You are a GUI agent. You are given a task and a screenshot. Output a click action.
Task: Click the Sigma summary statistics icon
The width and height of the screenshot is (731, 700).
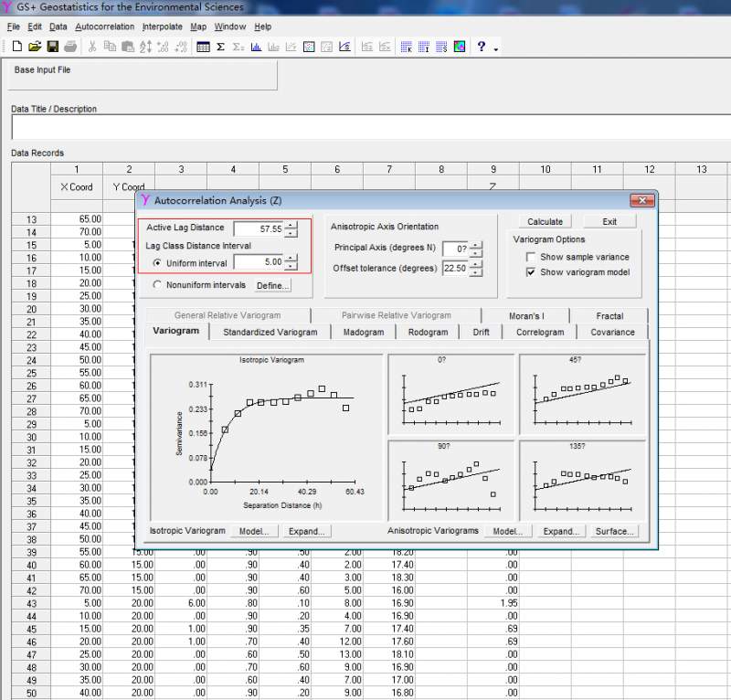pyautogui.click(x=221, y=47)
